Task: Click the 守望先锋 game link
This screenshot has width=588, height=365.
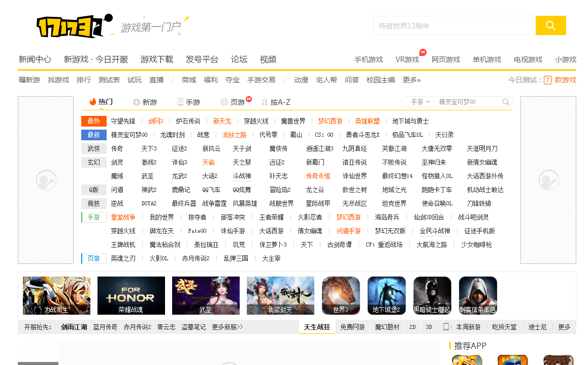Action: 123,121
